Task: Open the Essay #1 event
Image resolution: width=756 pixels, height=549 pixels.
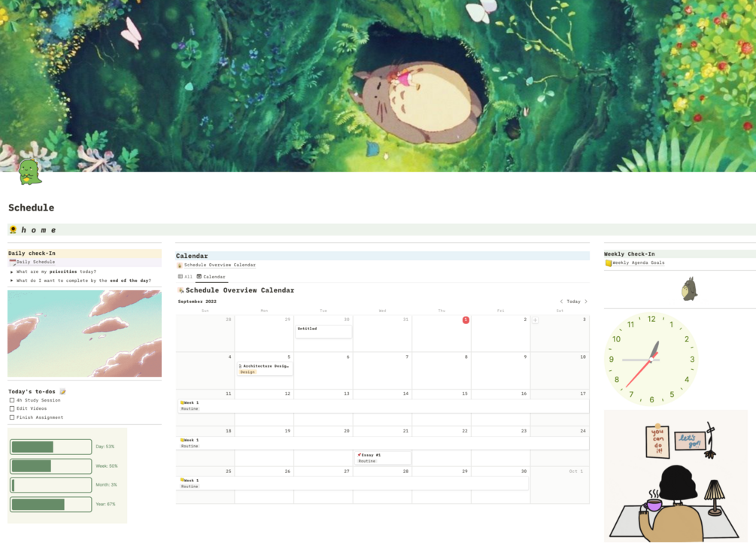Action: (383, 457)
